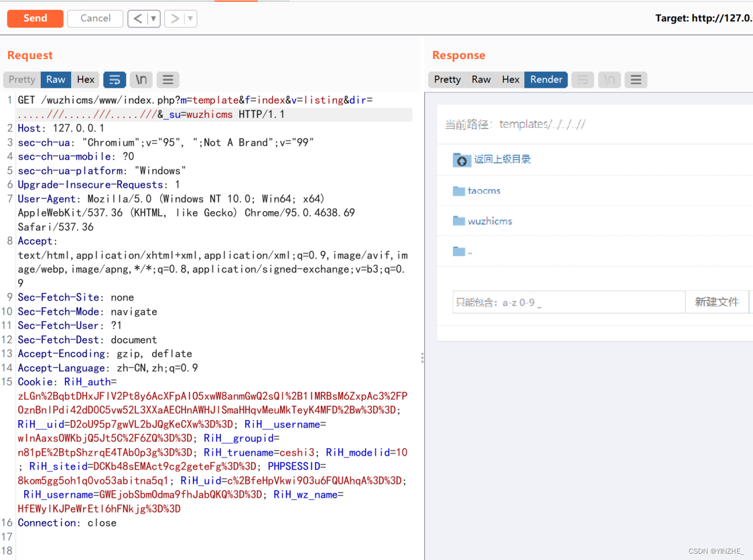Viewport: 753px width, 560px height.
Task: Click the sec-ch-ua-platform header line
Action: [102, 171]
